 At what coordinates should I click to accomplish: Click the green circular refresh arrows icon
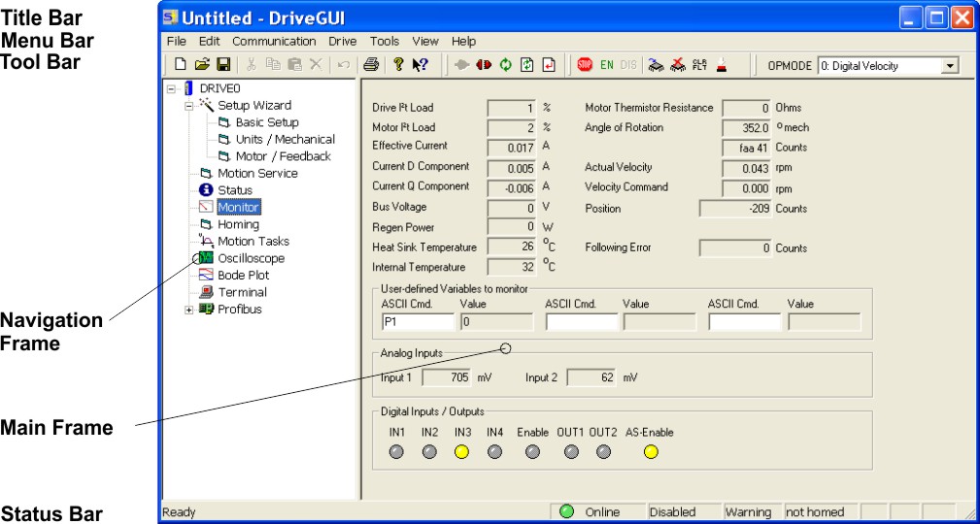505,65
